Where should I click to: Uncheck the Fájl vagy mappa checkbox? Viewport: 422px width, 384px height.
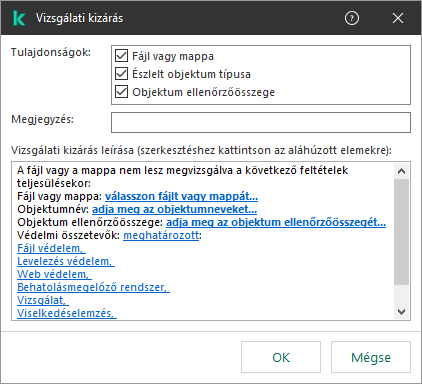pyautogui.click(x=121, y=56)
